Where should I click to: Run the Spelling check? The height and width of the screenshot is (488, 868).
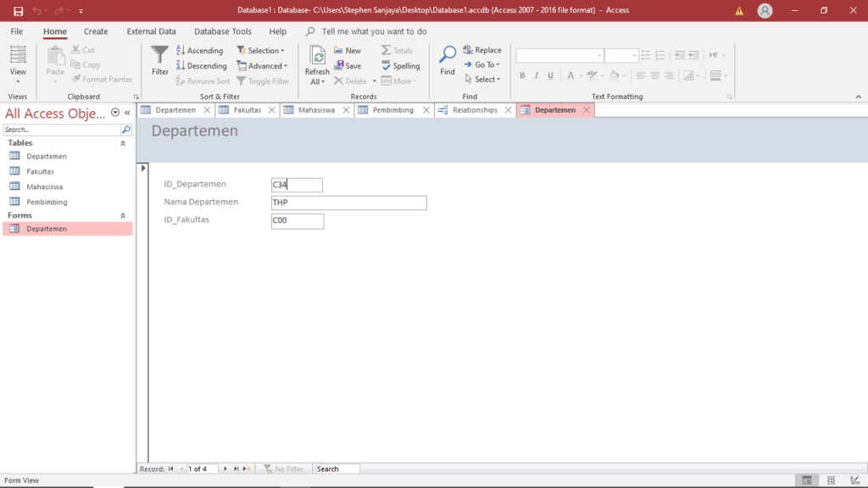click(x=400, y=66)
